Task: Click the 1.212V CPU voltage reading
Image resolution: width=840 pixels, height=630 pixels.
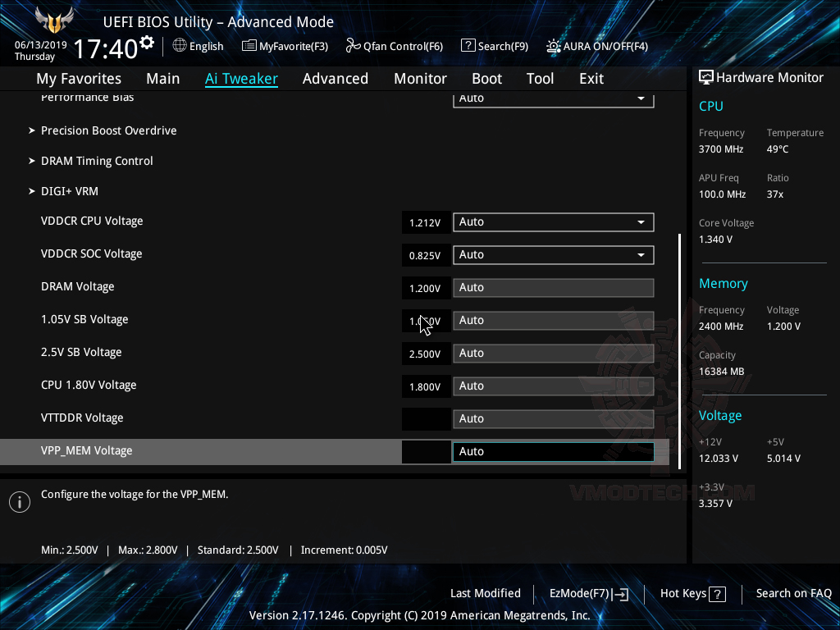Action: tap(426, 223)
